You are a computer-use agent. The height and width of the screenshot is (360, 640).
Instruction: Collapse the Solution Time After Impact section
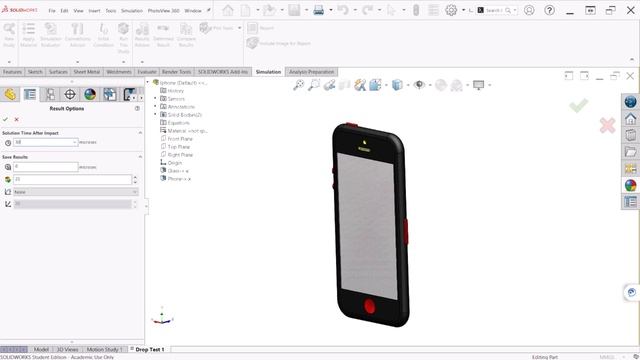coord(140,133)
